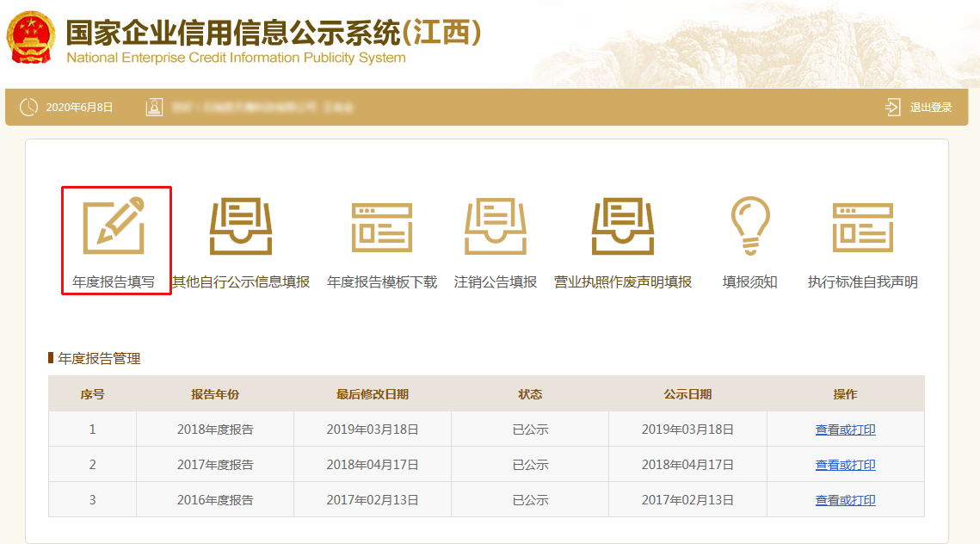980x544 pixels.
Task: Open the 填报须知 lightbulb icon
Action: 749,226
